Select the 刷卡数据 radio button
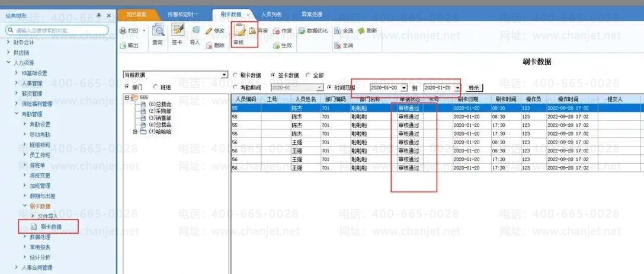The width and height of the screenshot is (644, 274). pos(236,75)
